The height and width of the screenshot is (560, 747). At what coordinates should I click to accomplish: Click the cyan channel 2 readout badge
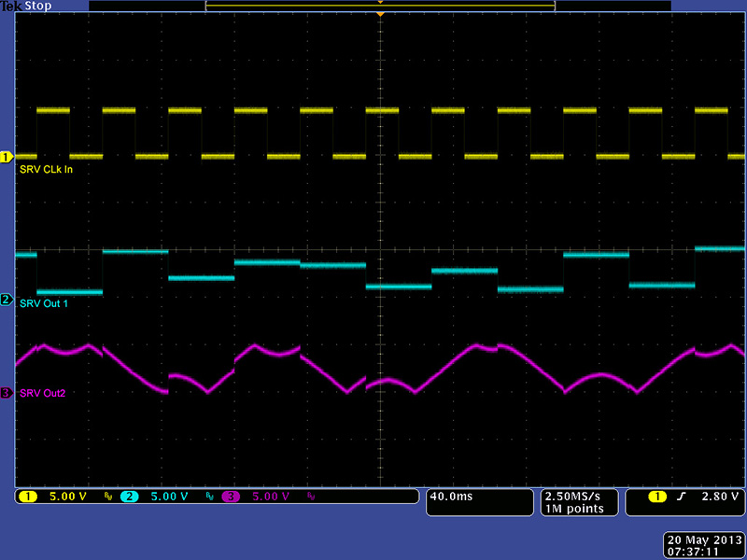click(129, 497)
